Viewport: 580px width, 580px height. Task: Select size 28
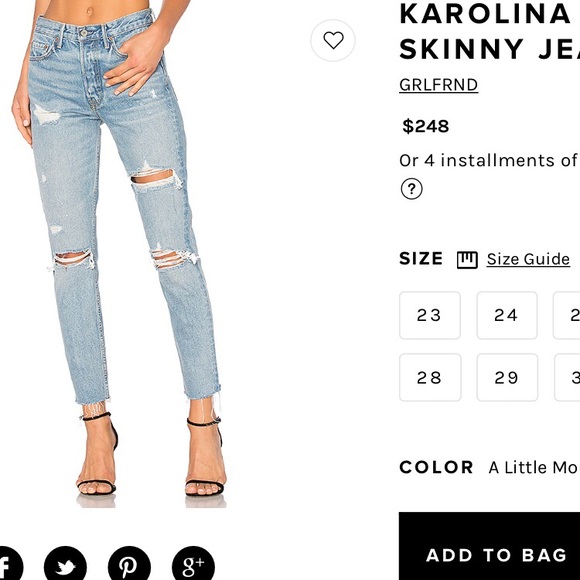[430, 377]
